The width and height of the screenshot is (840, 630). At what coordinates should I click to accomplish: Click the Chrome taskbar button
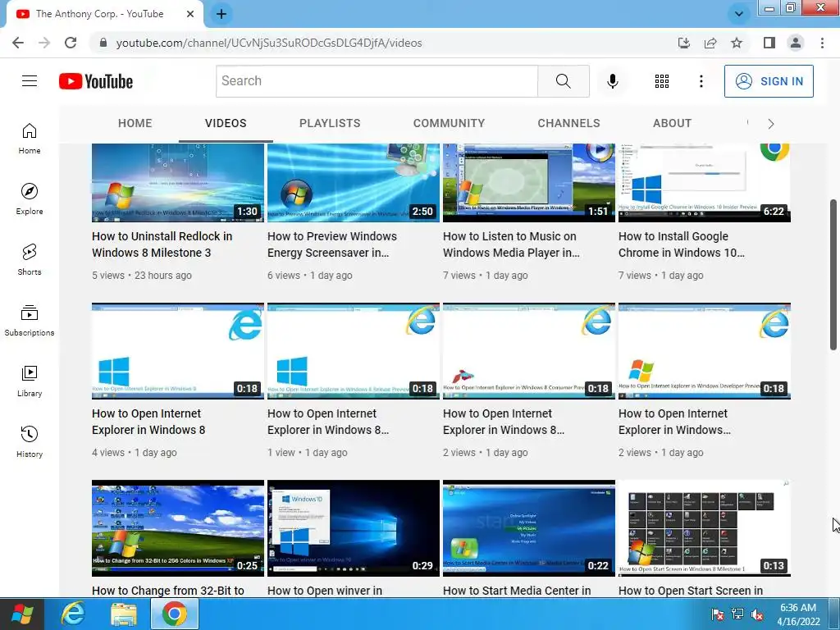coord(175,614)
